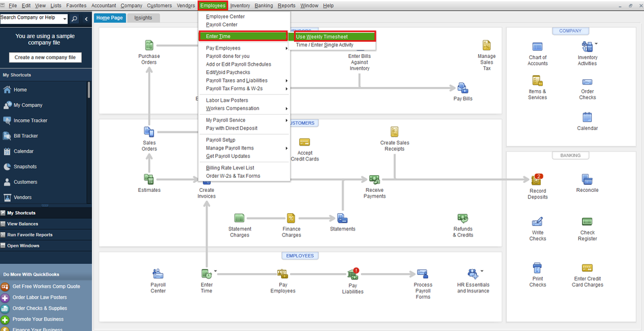The image size is (644, 331).
Task: Expand Payroll Tax Forms & W-2s submenu
Action: coord(287,89)
